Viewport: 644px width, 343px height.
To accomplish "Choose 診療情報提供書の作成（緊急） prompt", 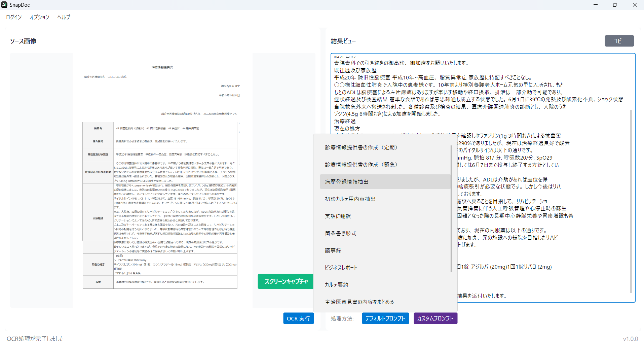I will point(361,165).
